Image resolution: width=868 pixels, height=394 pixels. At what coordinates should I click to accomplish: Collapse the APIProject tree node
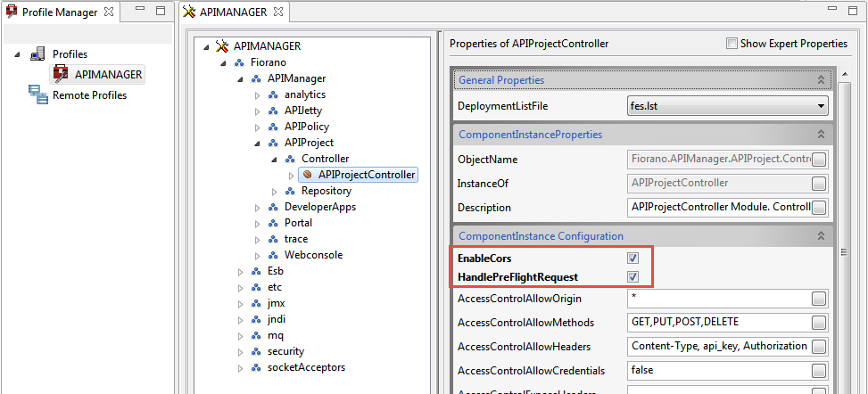(x=257, y=144)
